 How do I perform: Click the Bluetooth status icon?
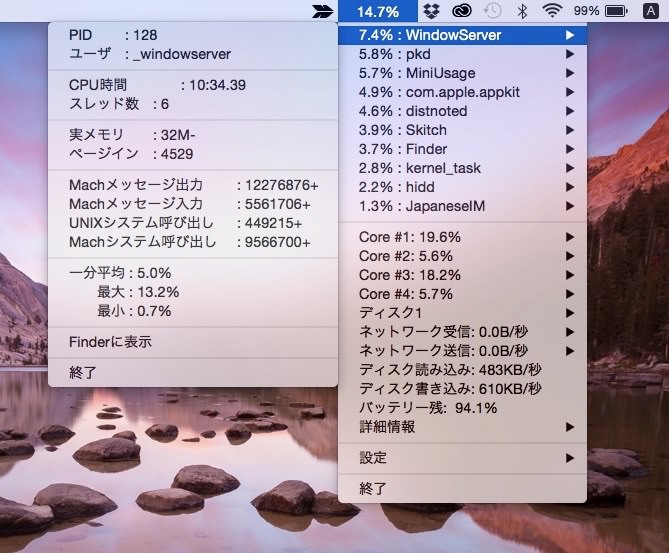522,11
